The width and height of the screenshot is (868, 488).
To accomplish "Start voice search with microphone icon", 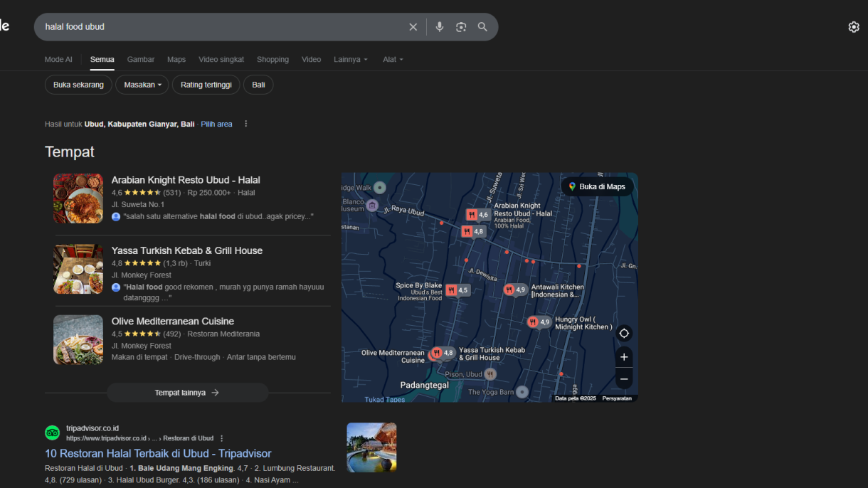I will (x=440, y=27).
